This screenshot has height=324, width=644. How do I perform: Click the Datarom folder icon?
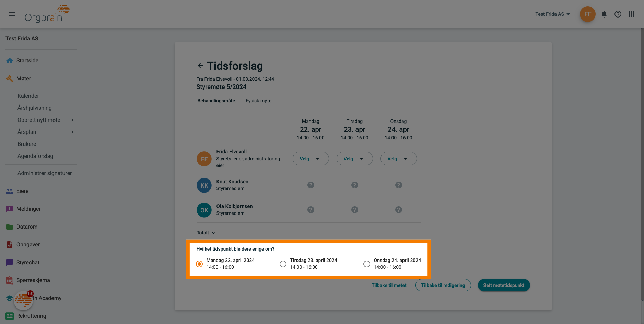pyautogui.click(x=10, y=227)
